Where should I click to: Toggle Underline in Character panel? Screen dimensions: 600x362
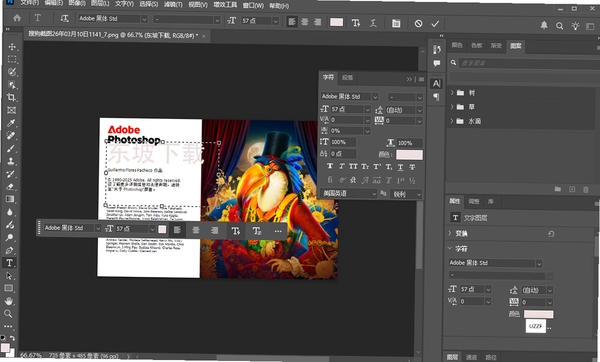400,167
